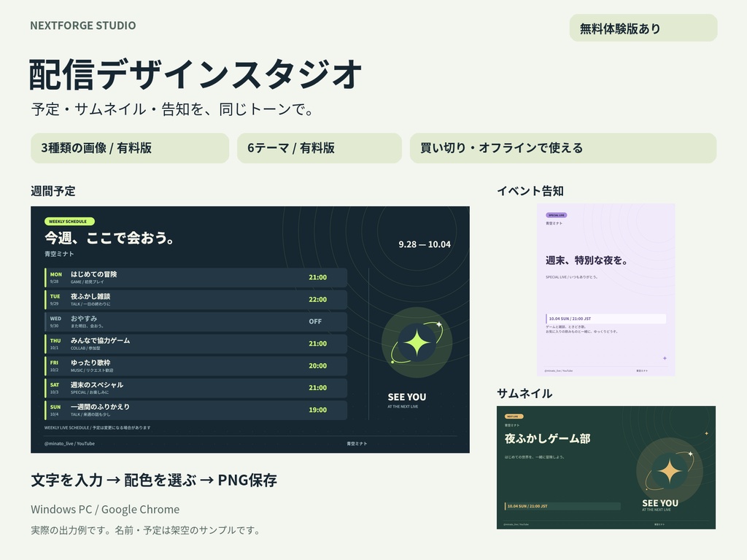Click the 10.04 SUN / 21:00 JST bar in event notice

coord(606,319)
